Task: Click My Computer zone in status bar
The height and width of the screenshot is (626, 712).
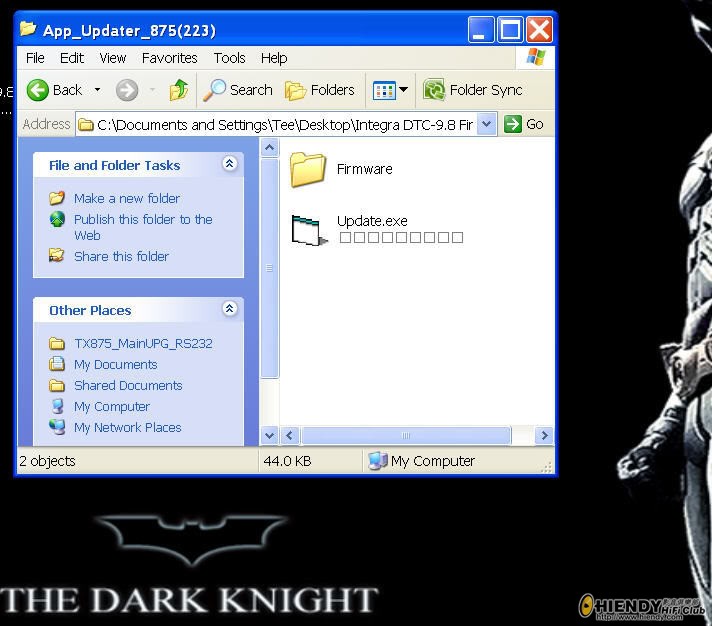Action: click(x=421, y=461)
